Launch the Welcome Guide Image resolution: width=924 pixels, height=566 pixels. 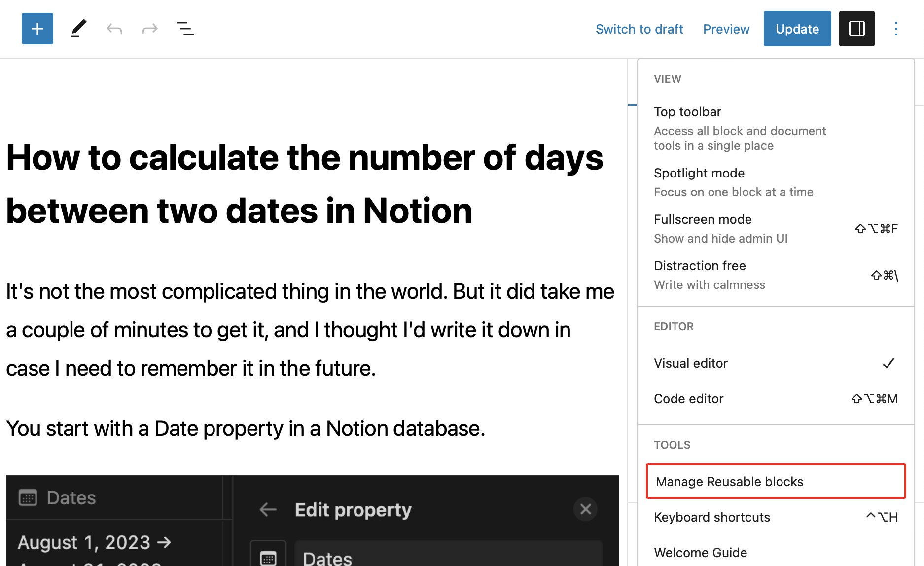pyautogui.click(x=700, y=552)
